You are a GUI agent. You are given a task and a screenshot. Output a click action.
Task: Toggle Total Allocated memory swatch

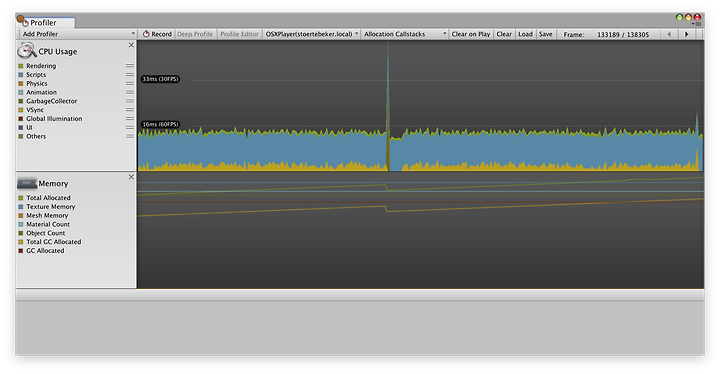click(x=21, y=198)
